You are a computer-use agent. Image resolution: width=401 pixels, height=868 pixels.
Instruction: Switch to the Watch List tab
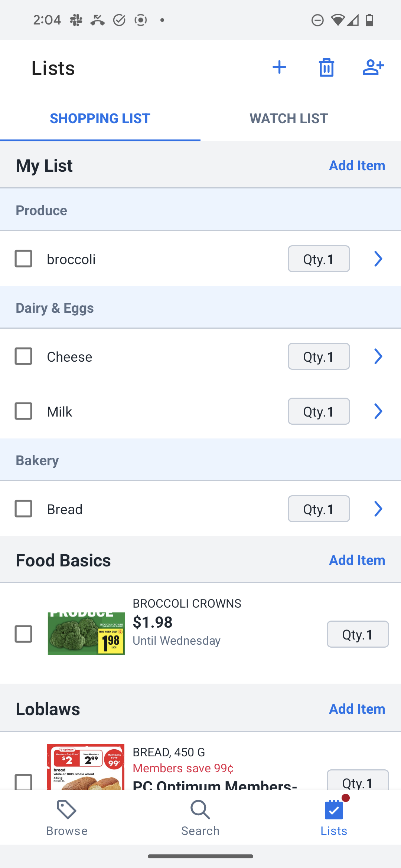coord(289,118)
